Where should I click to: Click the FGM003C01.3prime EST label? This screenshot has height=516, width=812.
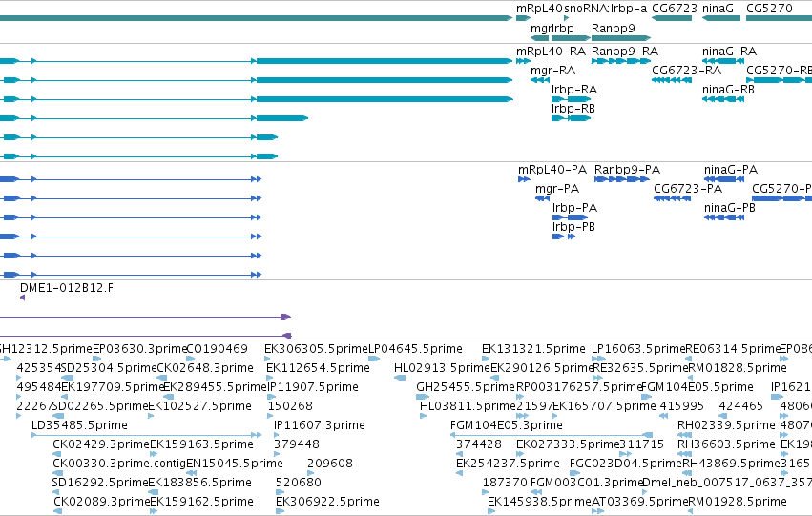tap(587, 483)
